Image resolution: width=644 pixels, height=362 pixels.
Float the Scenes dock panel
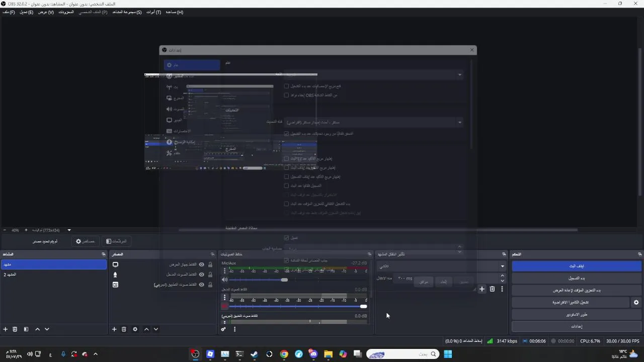point(104,254)
